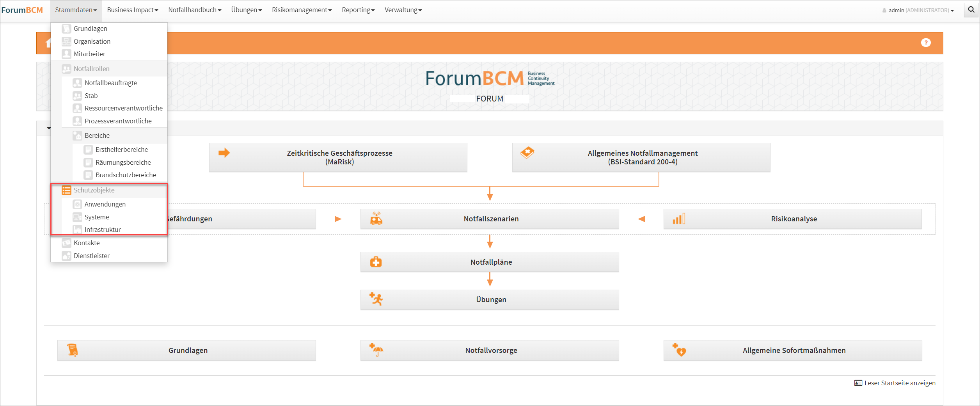Select Kontakte menu entry
The height and width of the screenshot is (406, 980).
109,243
